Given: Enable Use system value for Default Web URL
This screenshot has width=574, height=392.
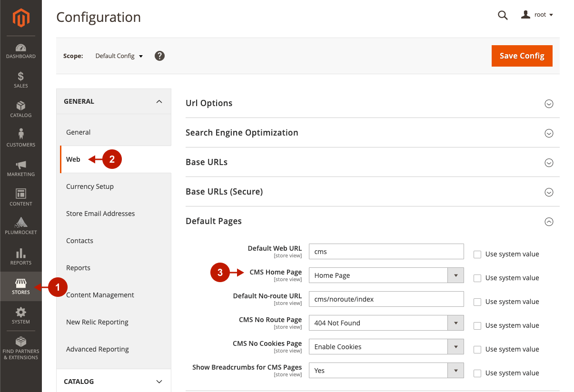Looking at the screenshot, I should tap(477, 254).
